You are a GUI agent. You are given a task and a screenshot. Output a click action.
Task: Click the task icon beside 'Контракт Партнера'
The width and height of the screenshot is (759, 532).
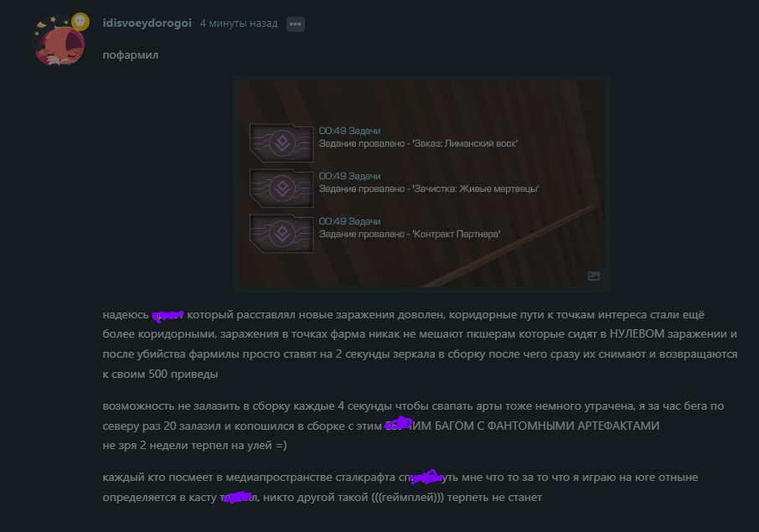coord(281,233)
